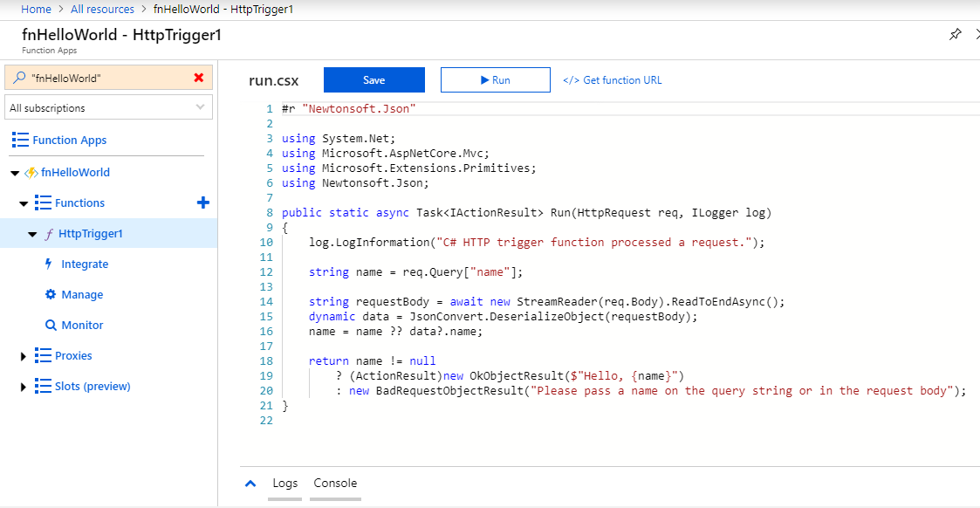Switch to the Logs tab
This screenshot has height=508, width=980.
click(x=284, y=482)
